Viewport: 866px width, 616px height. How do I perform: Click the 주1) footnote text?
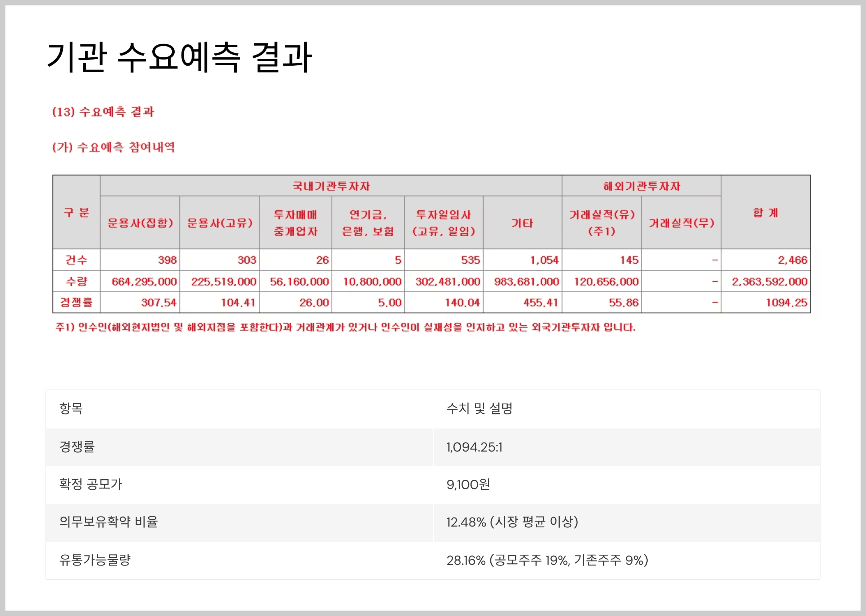pyautogui.click(x=345, y=327)
